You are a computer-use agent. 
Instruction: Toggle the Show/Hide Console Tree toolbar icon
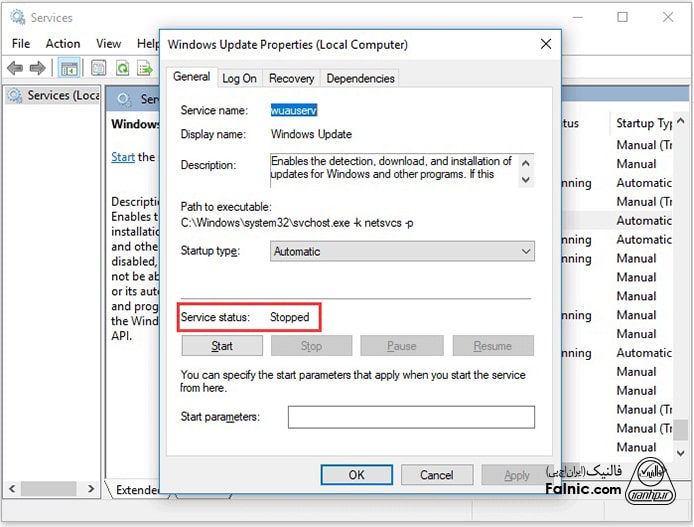pos(69,68)
